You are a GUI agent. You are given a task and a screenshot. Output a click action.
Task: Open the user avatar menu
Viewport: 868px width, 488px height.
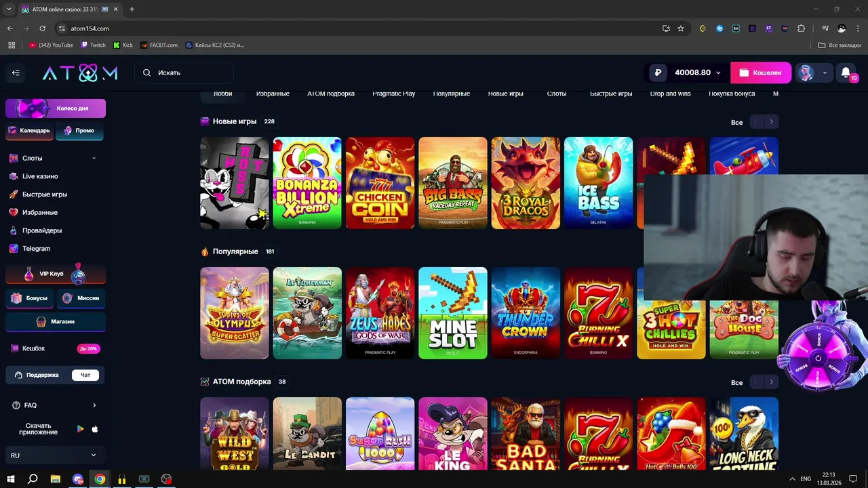pyautogui.click(x=813, y=73)
